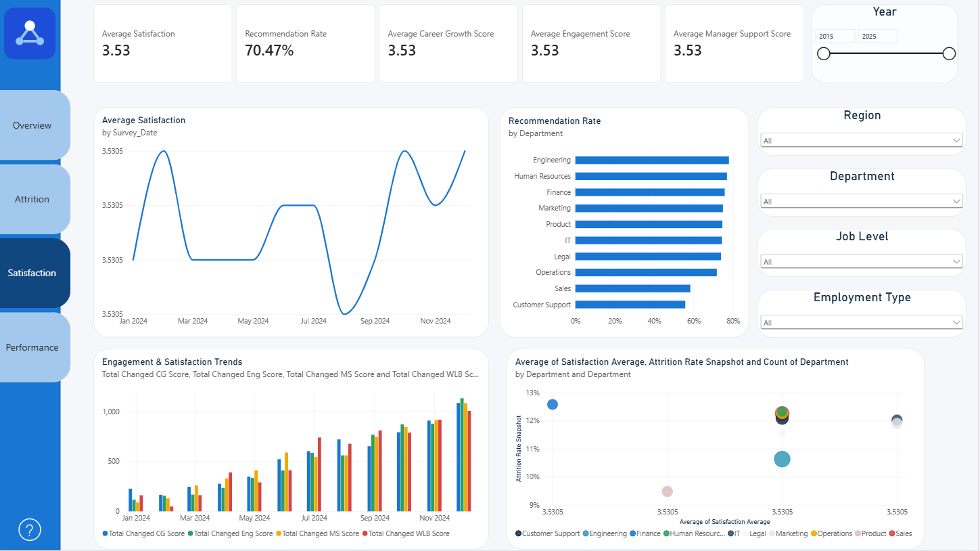Select the Engineering bar in Recommendation Rate chart

tap(652, 160)
